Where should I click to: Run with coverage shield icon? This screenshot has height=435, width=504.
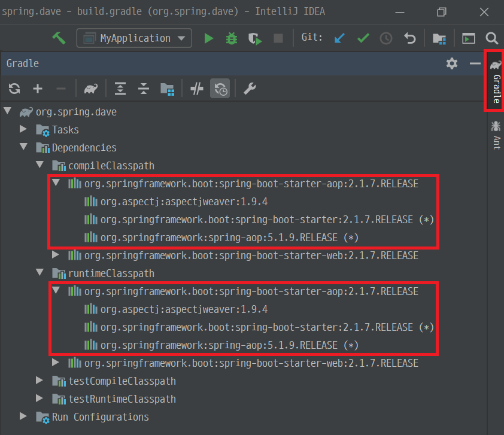(255, 38)
